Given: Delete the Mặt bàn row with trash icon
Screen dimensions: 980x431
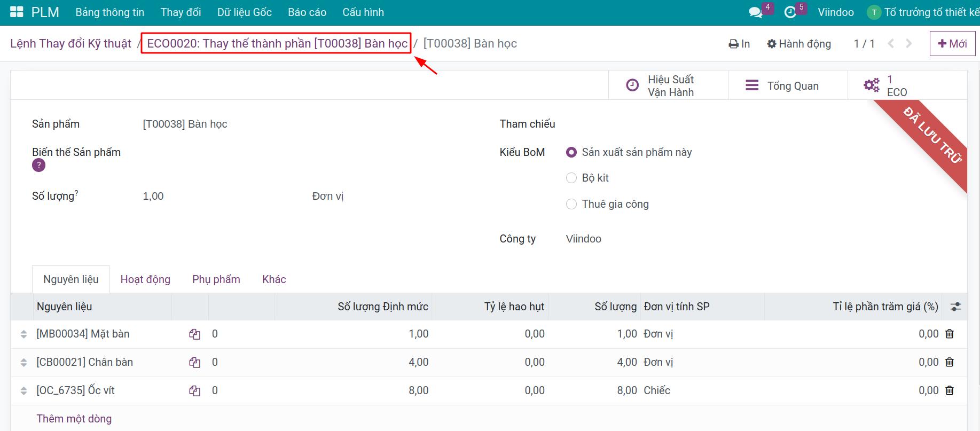Looking at the screenshot, I should pyautogui.click(x=950, y=334).
